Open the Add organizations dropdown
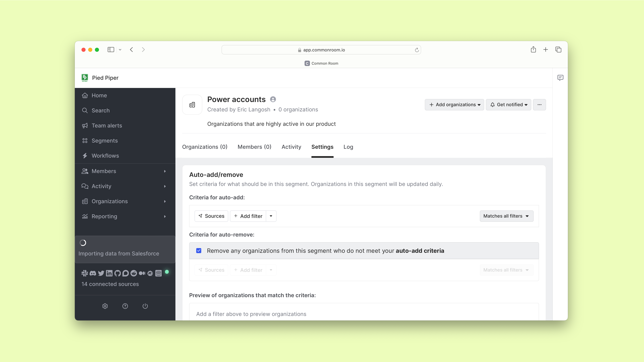This screenshot has height=362, width=644. tap(454, 105)
